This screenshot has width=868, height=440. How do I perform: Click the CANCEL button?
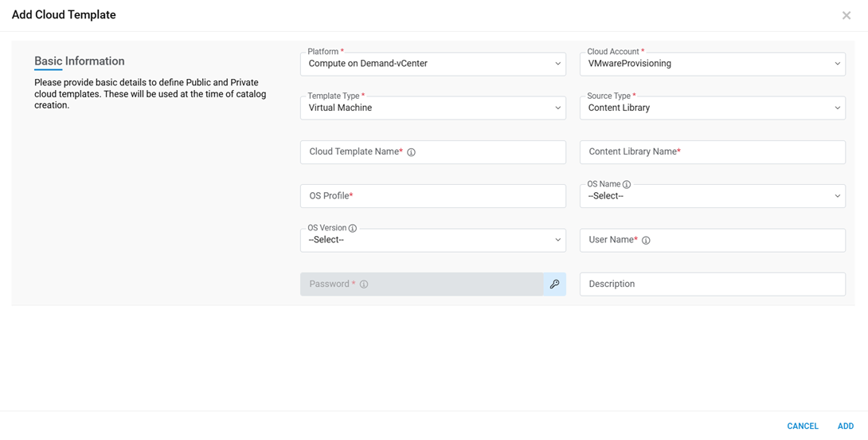[x=803, y=426]
